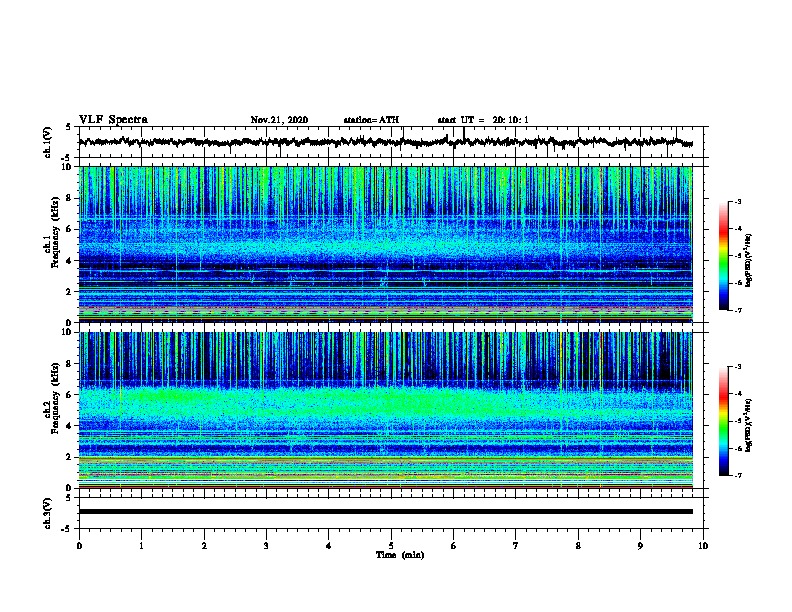Click the ch.1 color bar log(PSD) label
The width and height of the screenshot is (792, 612).
coord(749,261)
